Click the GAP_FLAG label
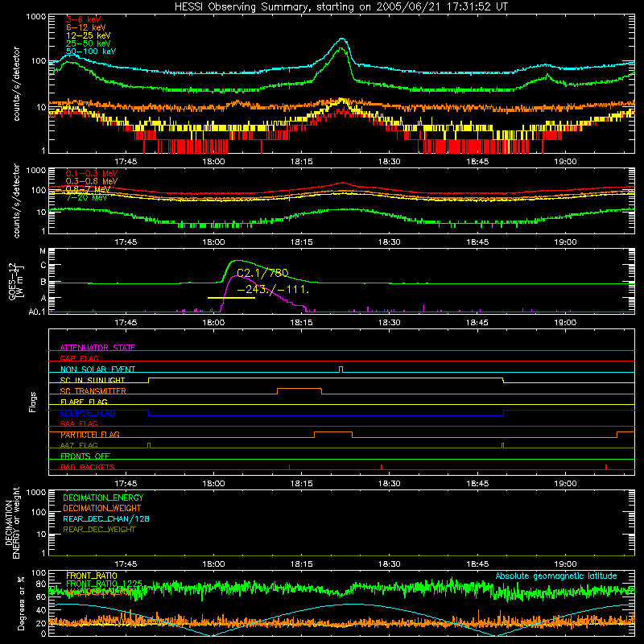Screen dimensions: 644x644 point(79,358)
